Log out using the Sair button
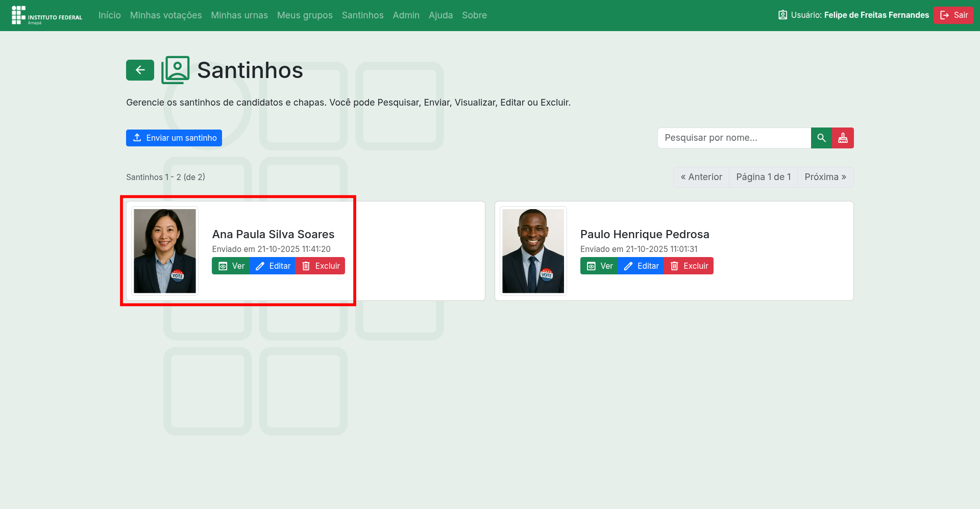Viewport: 980px width, 509px height. (953, 15)
